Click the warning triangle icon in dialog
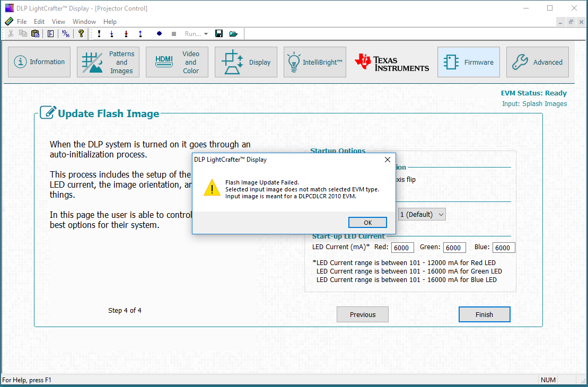The height and width of the screenshot is (387, 588). (x=212, y=188)
